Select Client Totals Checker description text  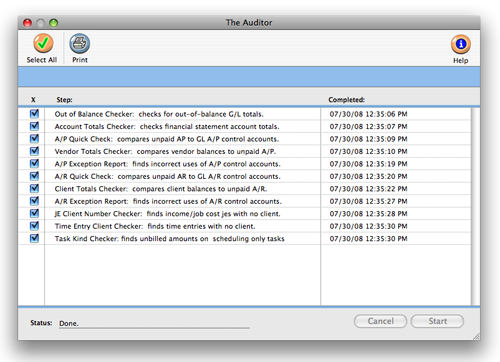point(161,189)
